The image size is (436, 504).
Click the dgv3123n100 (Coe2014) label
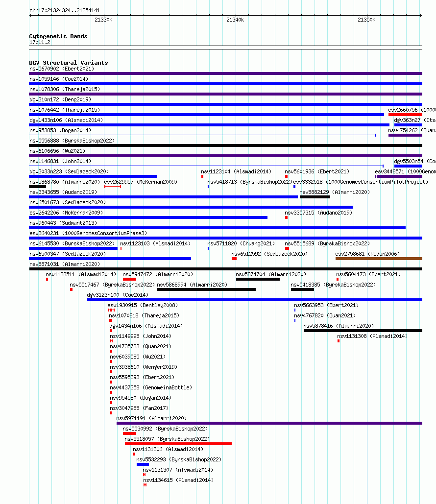click(118, 295)
